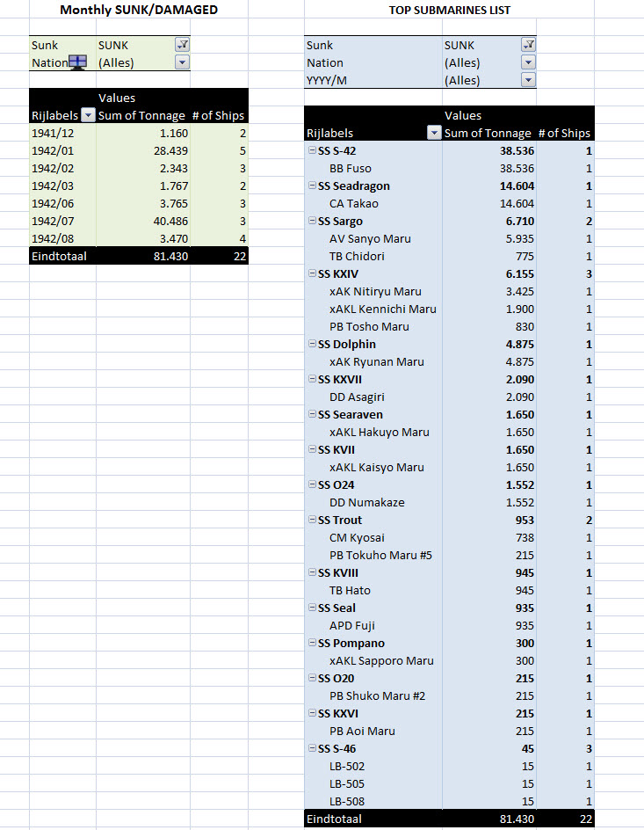Collapse the SS Pompano group
644x830 pixels.
pyautogui.click(x=313, y=643)
